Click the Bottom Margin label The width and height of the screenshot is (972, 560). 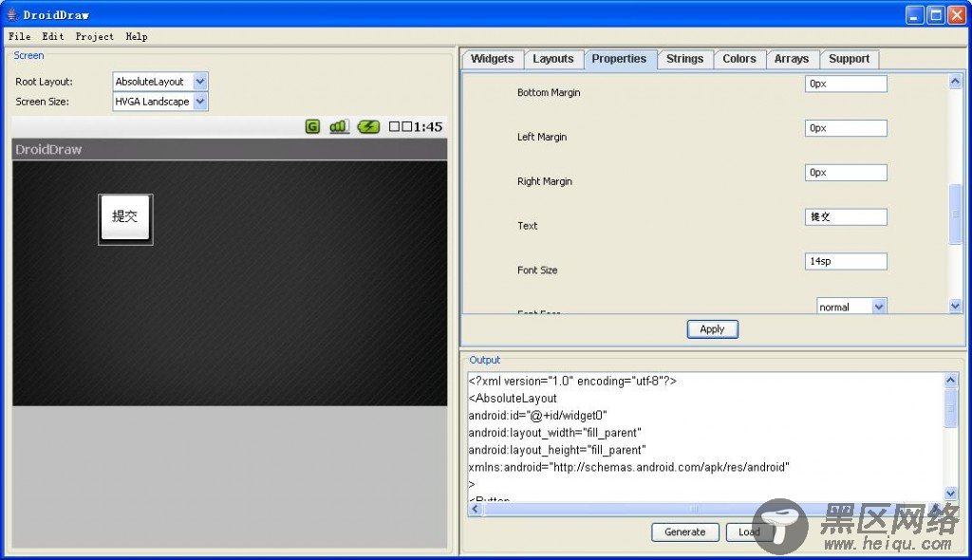point(549,92)
